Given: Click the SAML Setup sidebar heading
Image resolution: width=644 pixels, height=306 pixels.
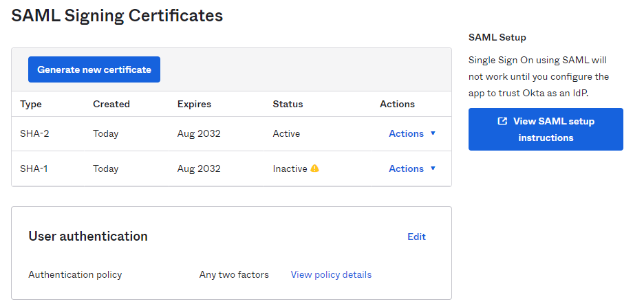Looking at the screenshot, I should tap(497, 37).
